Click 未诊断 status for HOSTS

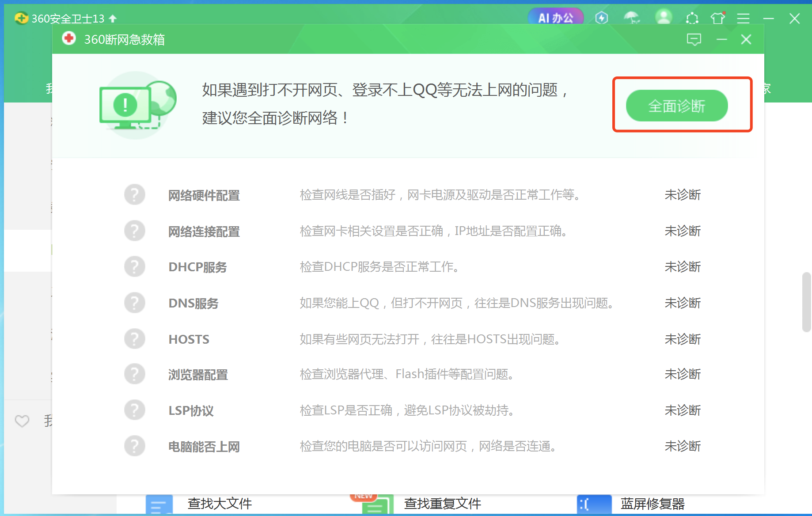[683, 339]
